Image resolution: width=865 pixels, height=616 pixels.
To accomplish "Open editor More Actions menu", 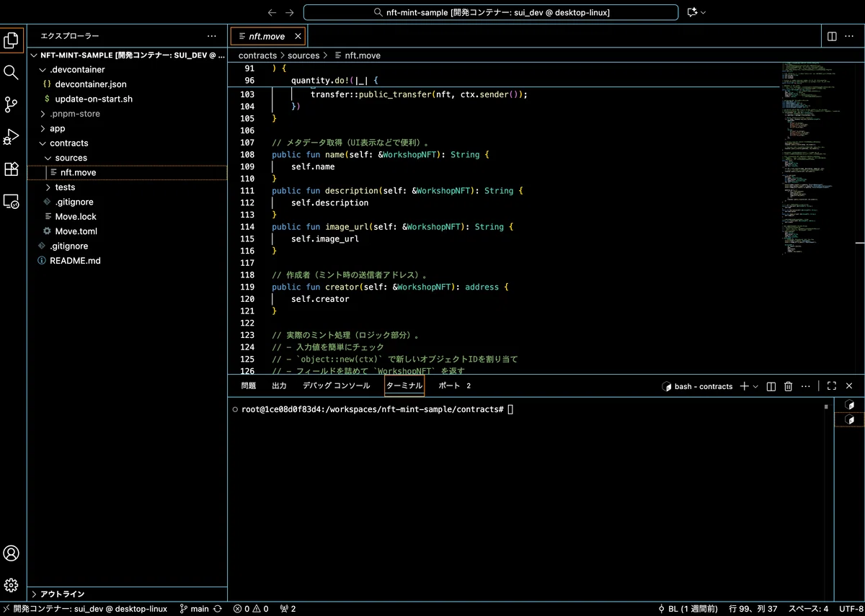I will coord(851,36).
